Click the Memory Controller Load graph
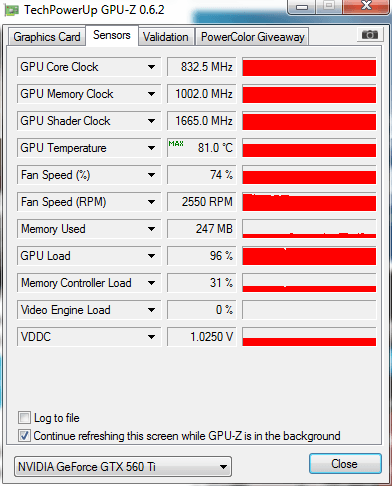 pos(309,283)
